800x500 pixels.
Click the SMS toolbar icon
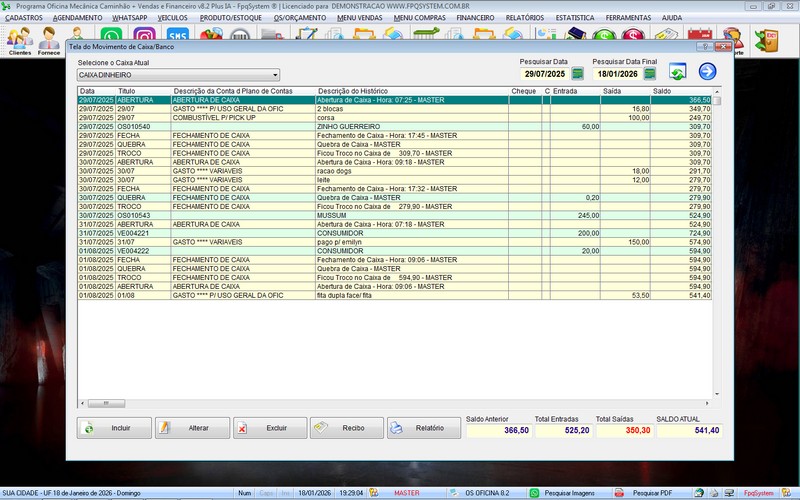tap(177, 37)
